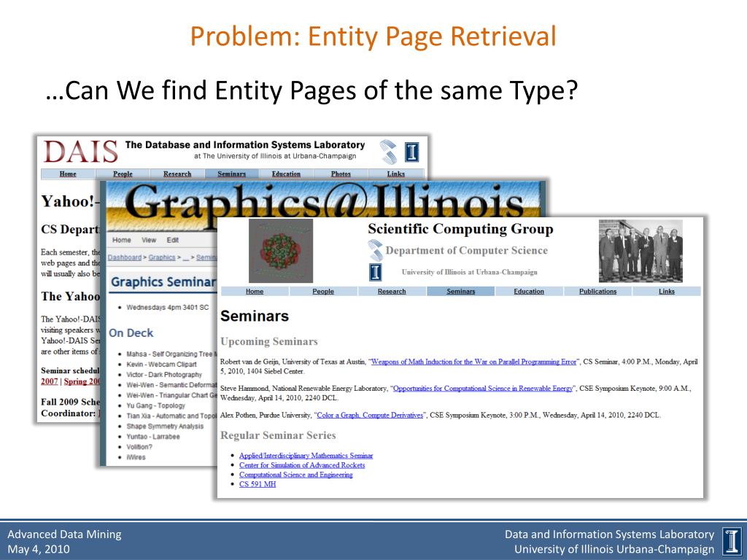Select Shape Symmetry Analysis item
Screen dimensions: 747x560
165,426
